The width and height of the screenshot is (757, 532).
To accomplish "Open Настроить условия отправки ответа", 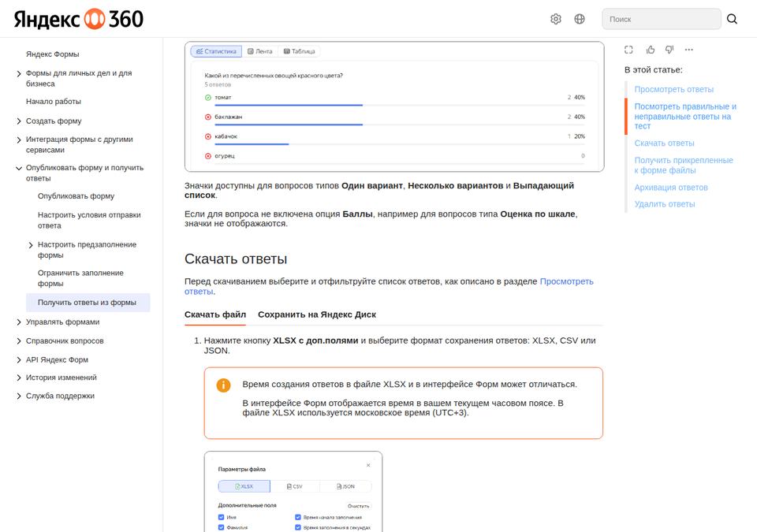I will tap(89, 220).
